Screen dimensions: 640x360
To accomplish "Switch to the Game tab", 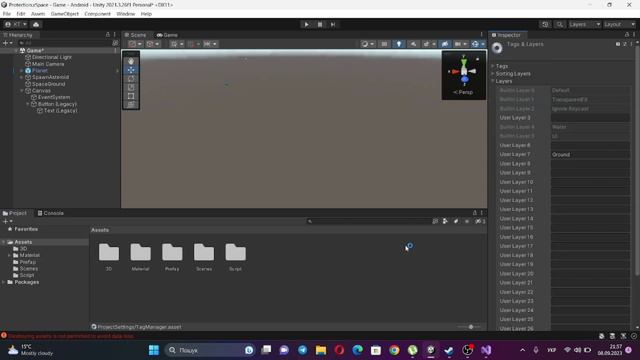I will [x=167, y=35].
